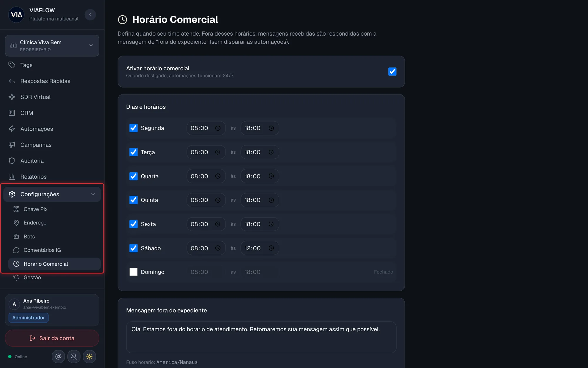Image resolution: width=588 pixels, height=368 pixels.
Task: Click the Campanhas megaphone icon
Action: [x=12, y=145]
